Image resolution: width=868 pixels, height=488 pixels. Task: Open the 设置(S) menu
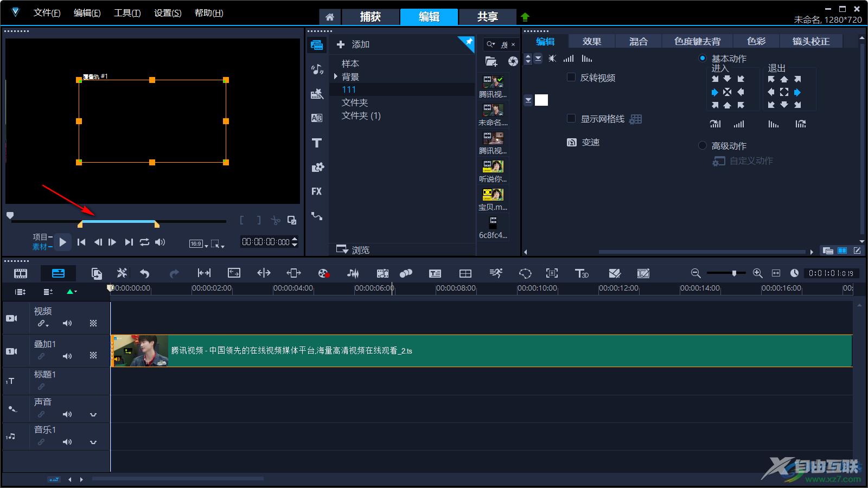coord(168,13)
